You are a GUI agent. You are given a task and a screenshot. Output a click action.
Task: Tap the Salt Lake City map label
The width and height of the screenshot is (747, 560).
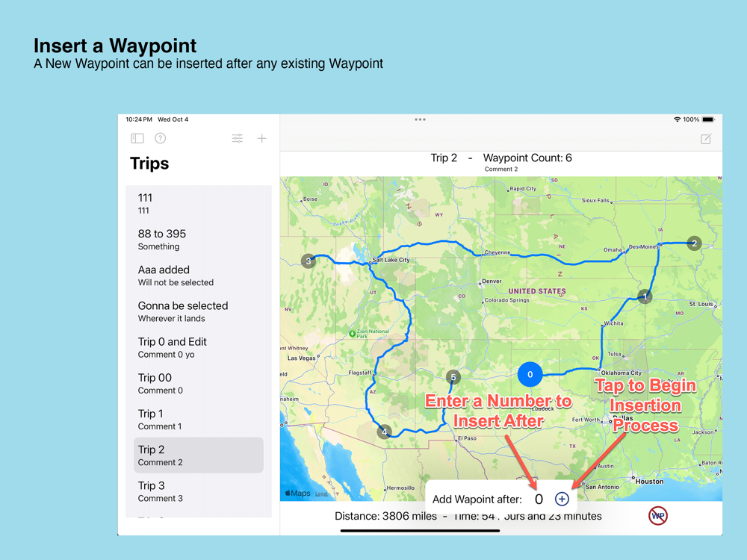coord(391,260)
